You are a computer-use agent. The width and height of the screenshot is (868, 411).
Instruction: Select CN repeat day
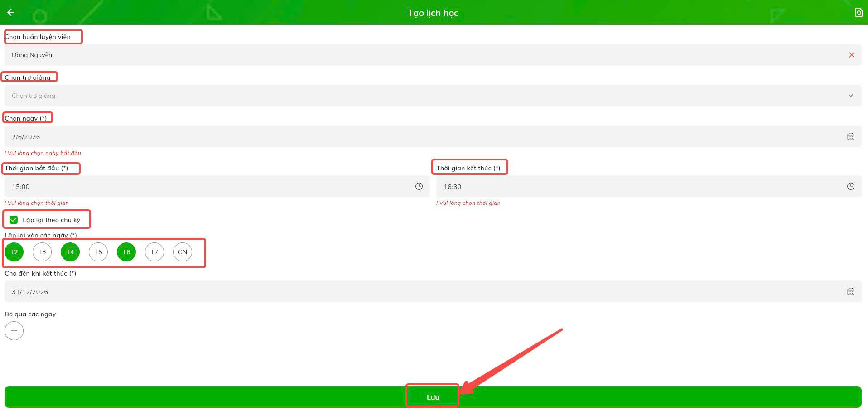[183, 252]
